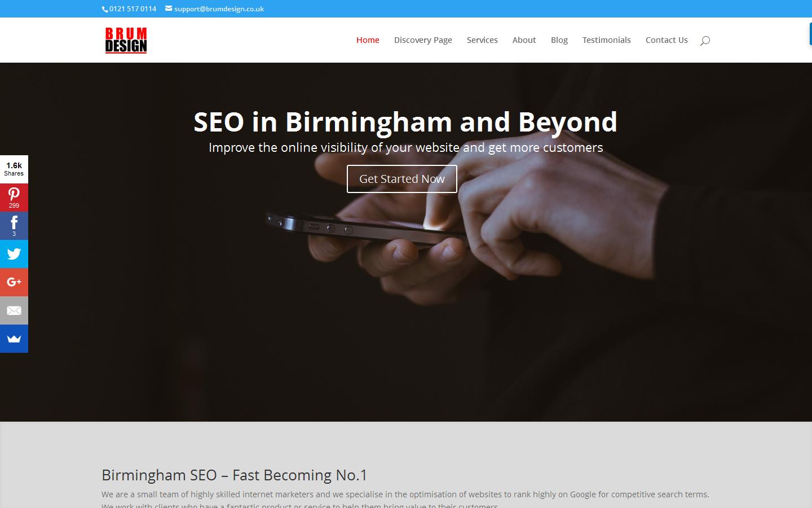812x508 pixels.
Task: View the Testimonials page
Action: [607, 40]
